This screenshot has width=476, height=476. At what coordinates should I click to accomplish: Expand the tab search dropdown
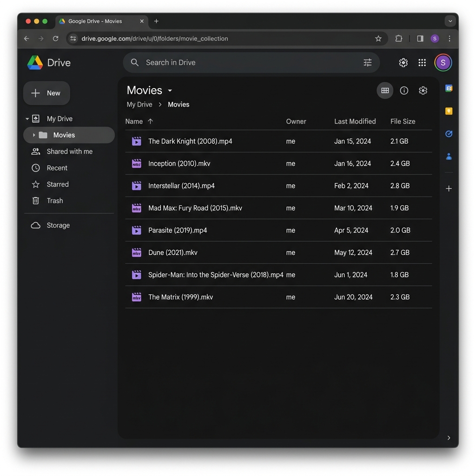(450, 21)
